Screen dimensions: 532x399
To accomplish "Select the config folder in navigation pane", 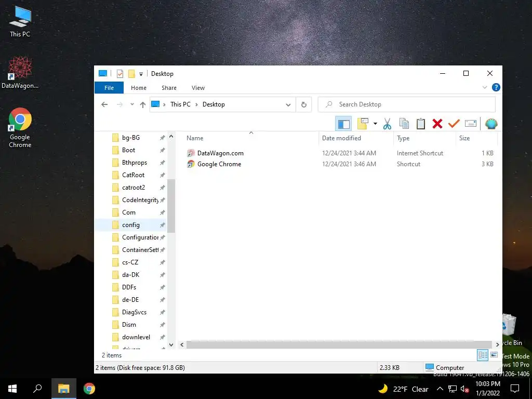I will point(130,225).
